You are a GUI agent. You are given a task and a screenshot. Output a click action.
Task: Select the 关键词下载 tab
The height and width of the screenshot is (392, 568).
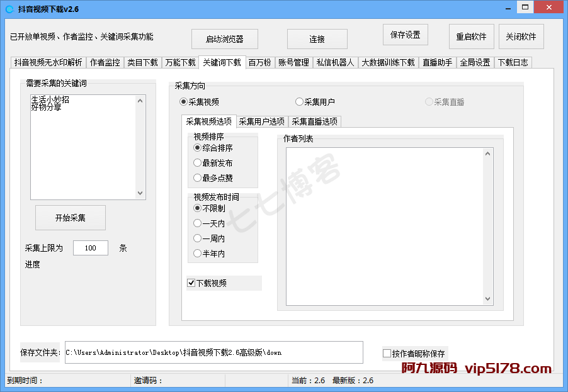point(222,62)
